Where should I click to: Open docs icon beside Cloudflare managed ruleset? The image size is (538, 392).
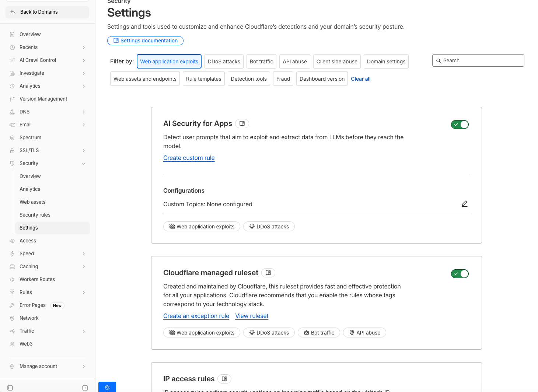pos(268,273)
